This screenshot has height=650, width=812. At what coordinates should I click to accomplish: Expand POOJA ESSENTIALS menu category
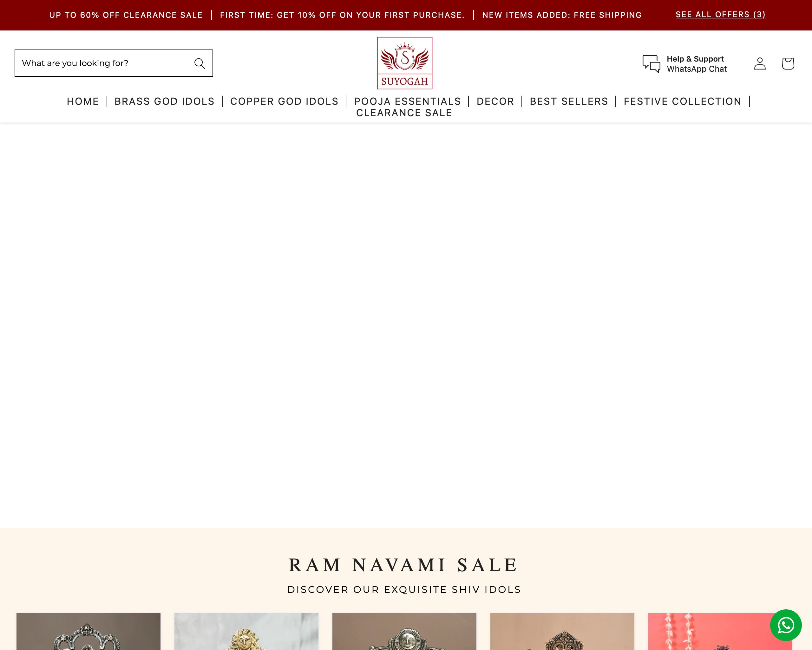coord(408,101)
